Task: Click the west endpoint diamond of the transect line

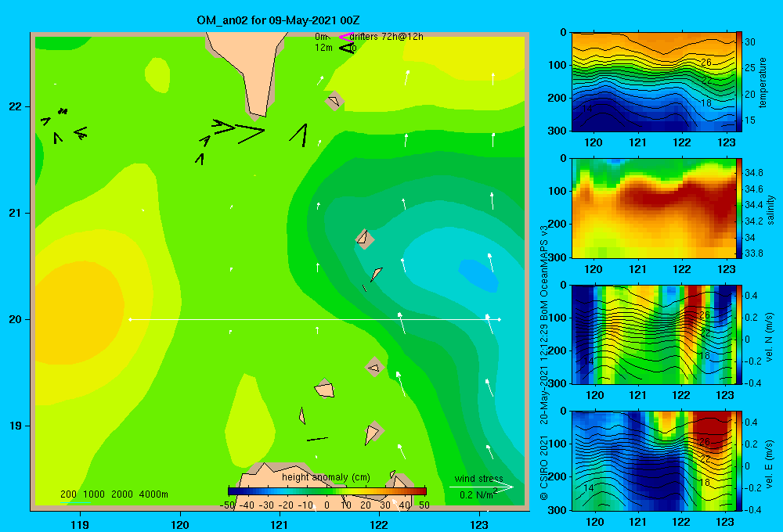Action: [x=130, y=319]
